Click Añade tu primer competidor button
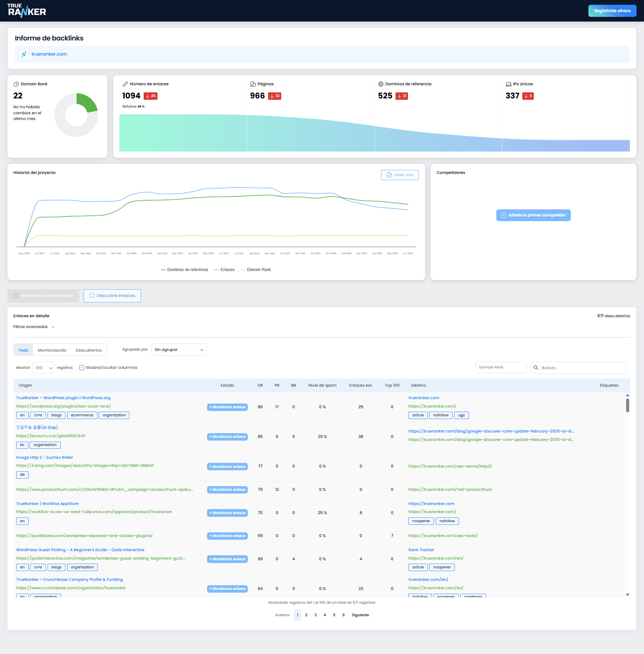Image resolution: width=644 pixels, height=654 pixels. click(533, 215)
